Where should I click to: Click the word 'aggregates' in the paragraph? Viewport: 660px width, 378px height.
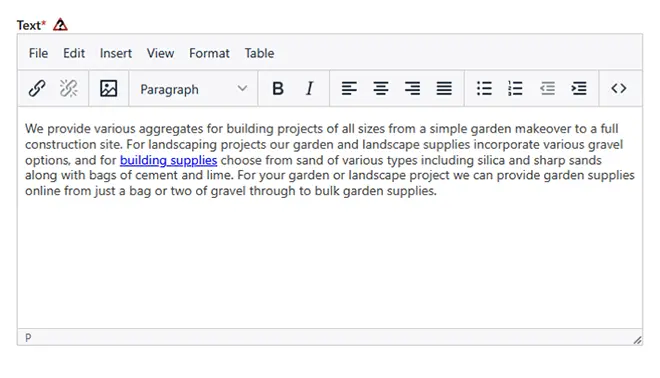tap(171, 129)
